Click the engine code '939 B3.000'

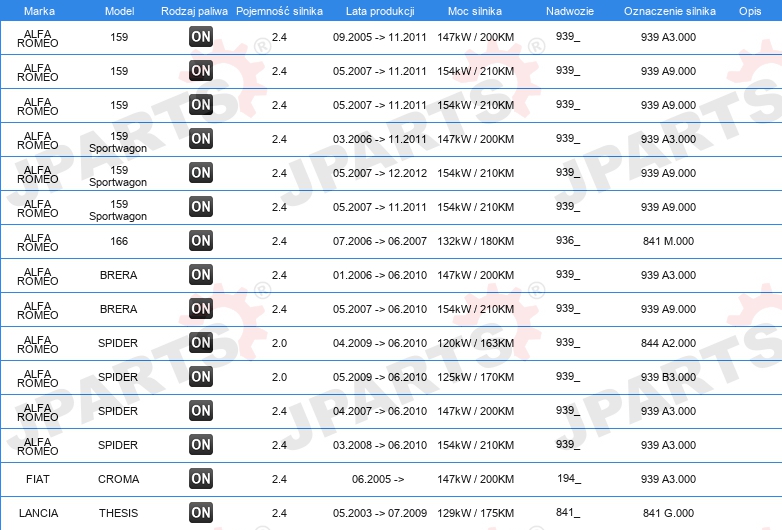pyautogui.click(x=668, y=377)
